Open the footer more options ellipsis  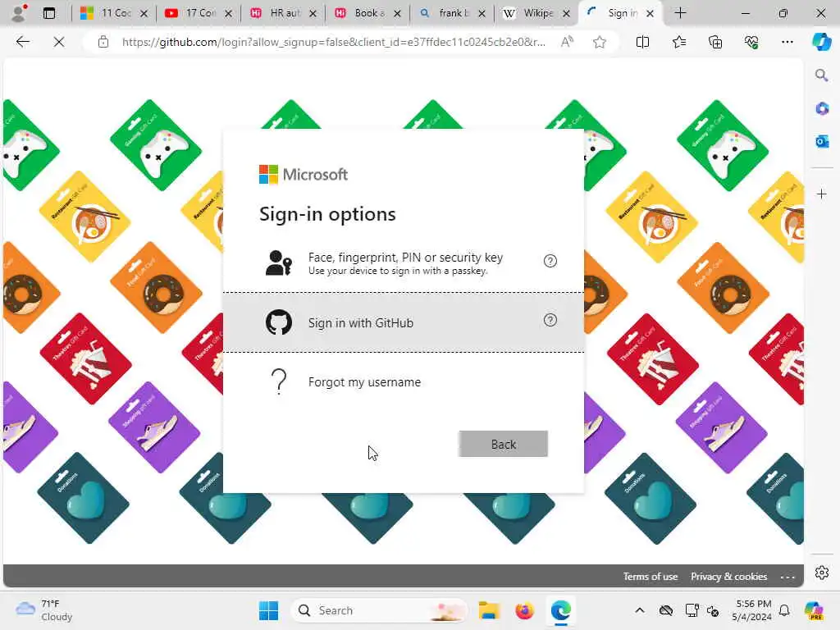(787, 577)
